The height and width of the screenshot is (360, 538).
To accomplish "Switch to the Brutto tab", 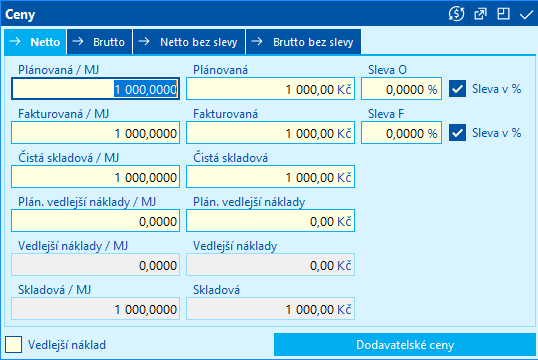I will (100, 42).
